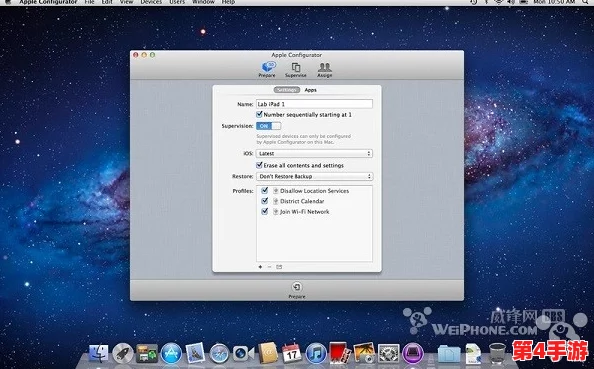594x369 pixels.
Task: Uncheck the Join Wi-Fi Network profile checkbox
Action: point(265,211)
